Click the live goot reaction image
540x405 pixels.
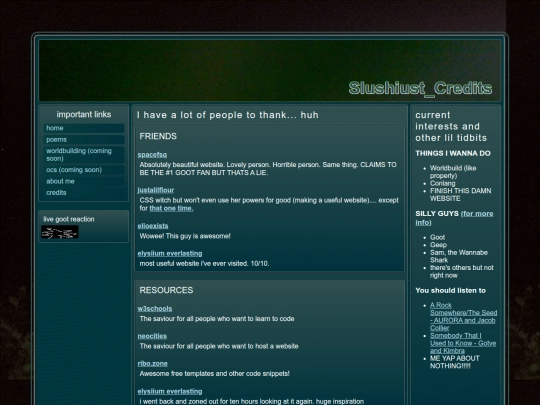[x=60, y=232]
